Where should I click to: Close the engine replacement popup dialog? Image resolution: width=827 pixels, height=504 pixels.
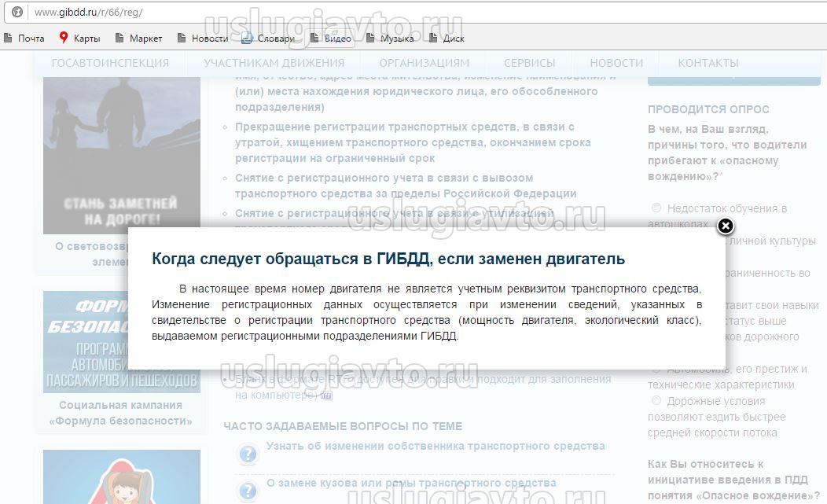(726, 226)
